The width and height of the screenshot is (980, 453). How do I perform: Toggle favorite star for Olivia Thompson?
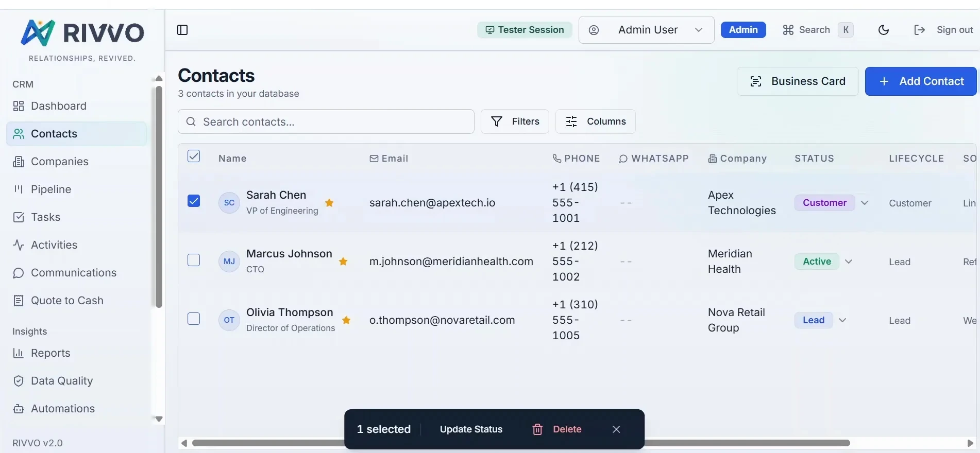(x=346, y=320)
